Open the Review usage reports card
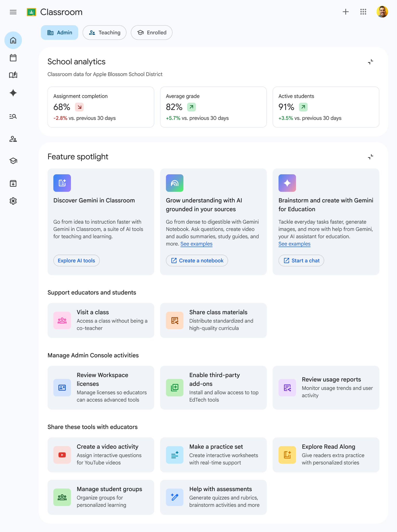The width and height of the screenshot is (397, 532). tap(326, 388)
